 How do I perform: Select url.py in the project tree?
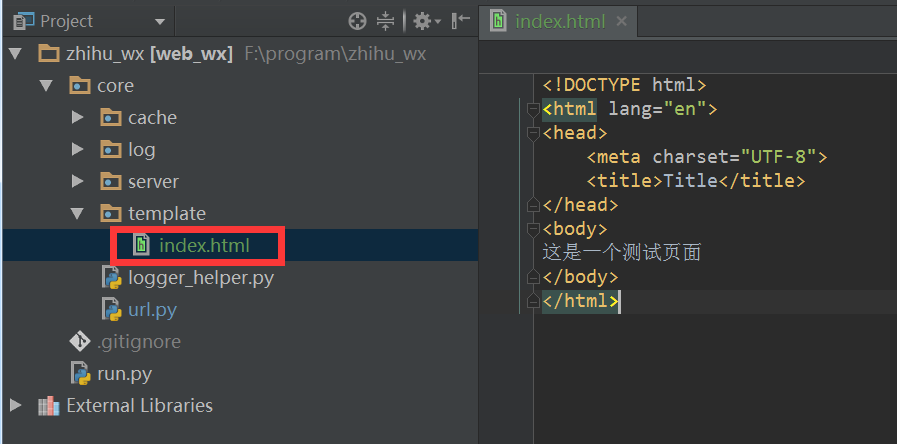pos(152,309)
